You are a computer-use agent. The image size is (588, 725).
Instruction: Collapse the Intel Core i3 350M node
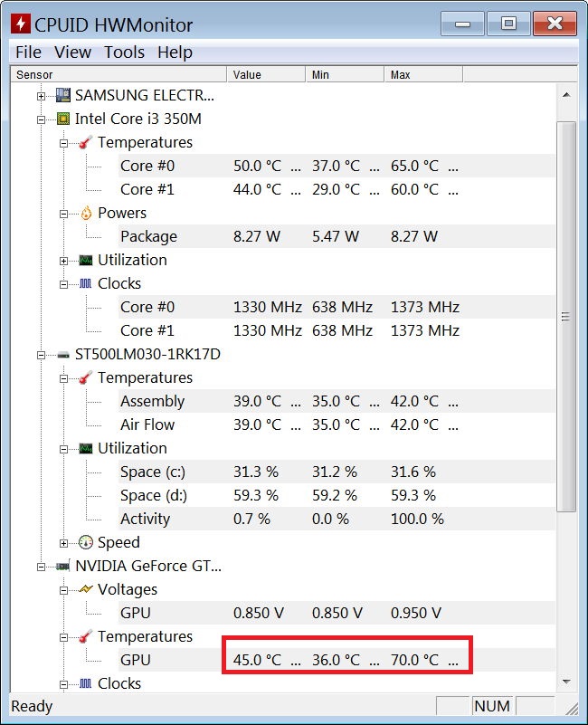click(x=41, y=119)
